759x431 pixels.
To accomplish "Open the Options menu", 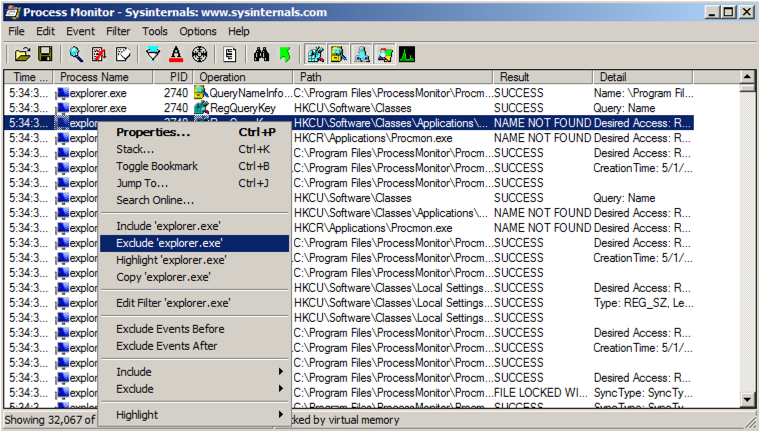I will pos(197,31).
